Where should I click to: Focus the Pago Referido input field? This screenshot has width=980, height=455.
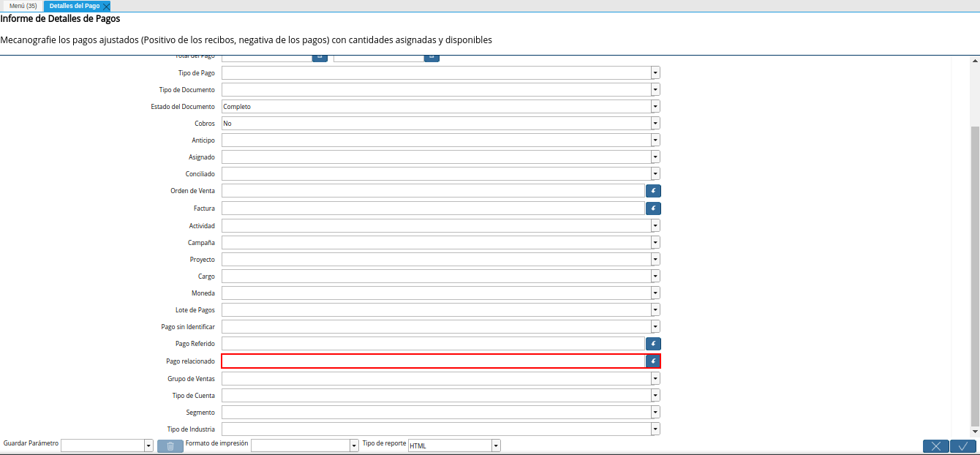[x=433, y=344]
